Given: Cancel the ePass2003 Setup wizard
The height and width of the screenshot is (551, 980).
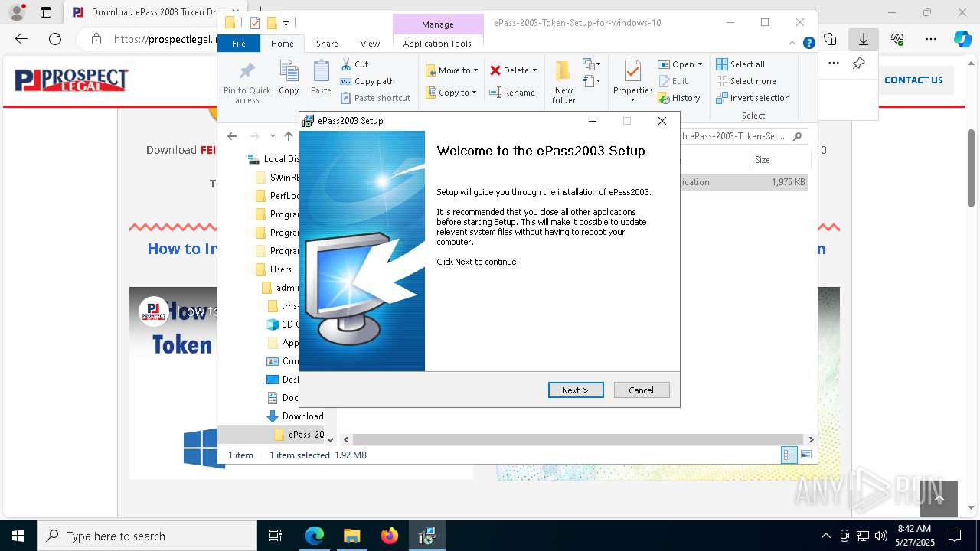Looking at the screenshot, I should point(642,390).
